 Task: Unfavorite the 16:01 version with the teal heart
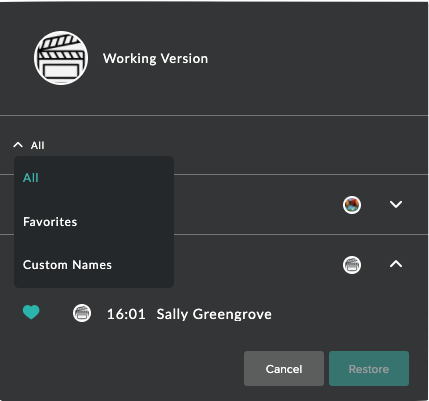click(31, 313)
